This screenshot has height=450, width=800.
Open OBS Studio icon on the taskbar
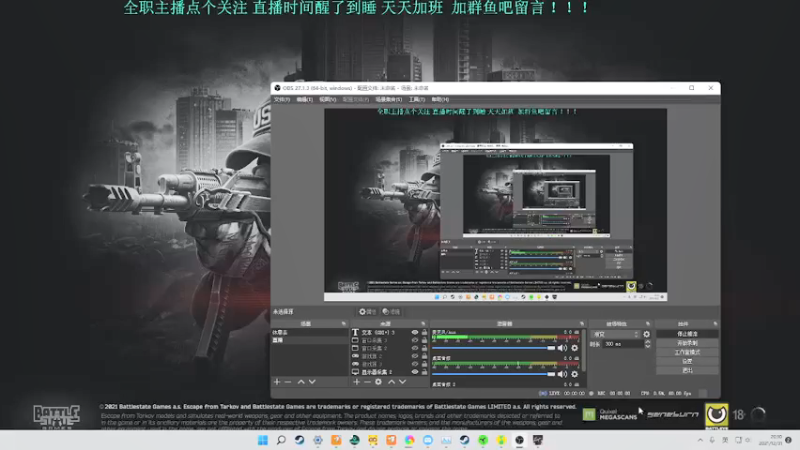pos(519,440)
